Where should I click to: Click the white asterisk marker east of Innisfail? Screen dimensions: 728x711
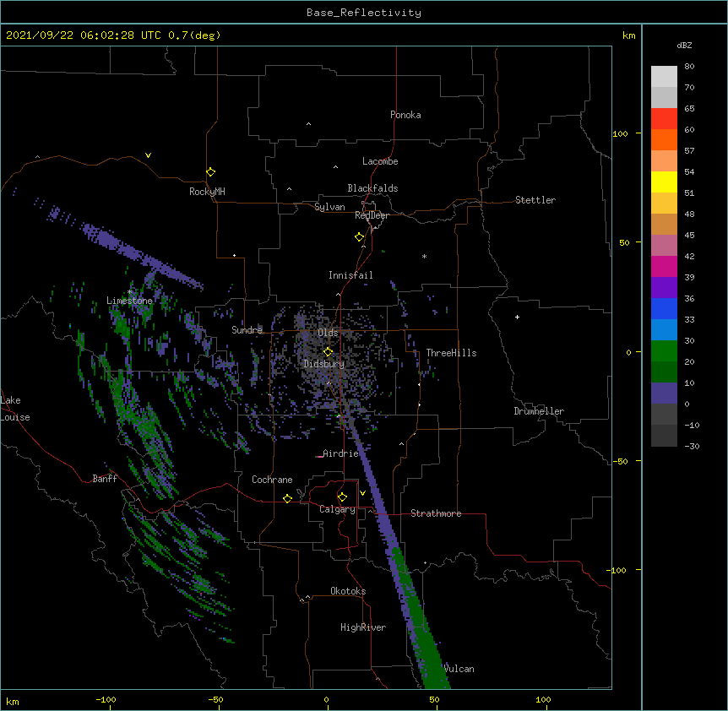tap(424, 256)
